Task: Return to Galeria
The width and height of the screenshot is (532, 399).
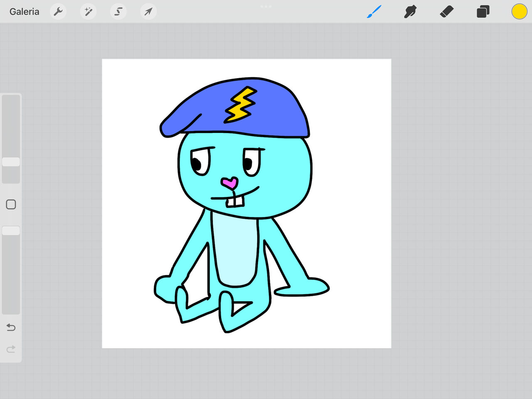Action: 25,12
